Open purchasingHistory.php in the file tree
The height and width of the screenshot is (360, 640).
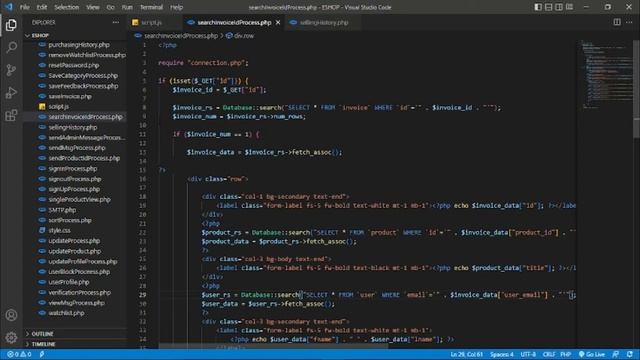(79, 45)
